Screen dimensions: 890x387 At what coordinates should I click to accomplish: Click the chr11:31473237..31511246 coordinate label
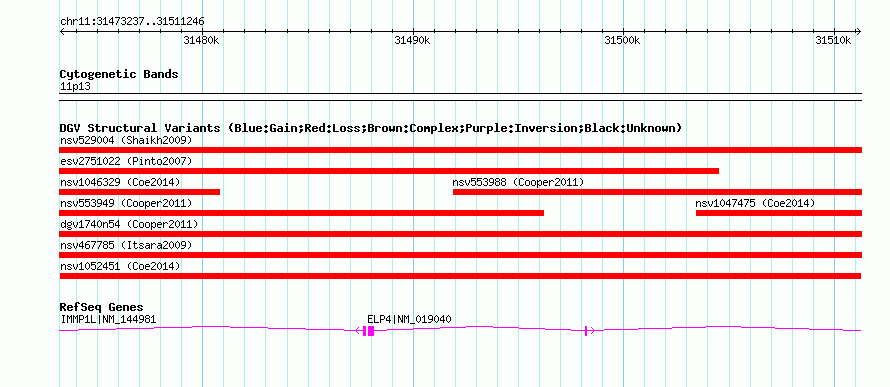[132, 22]
